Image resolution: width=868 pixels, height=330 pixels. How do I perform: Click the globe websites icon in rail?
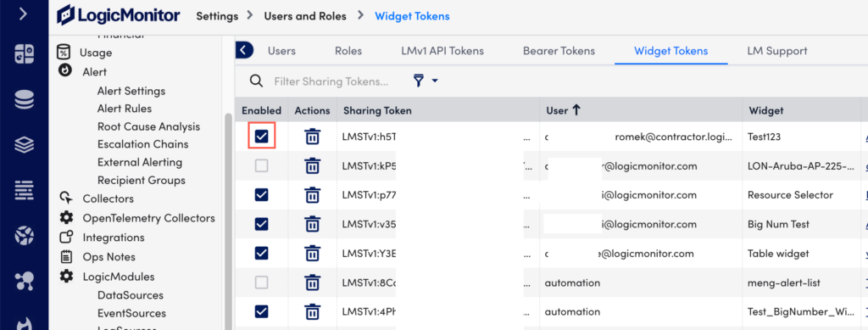(x=24, y=236)
